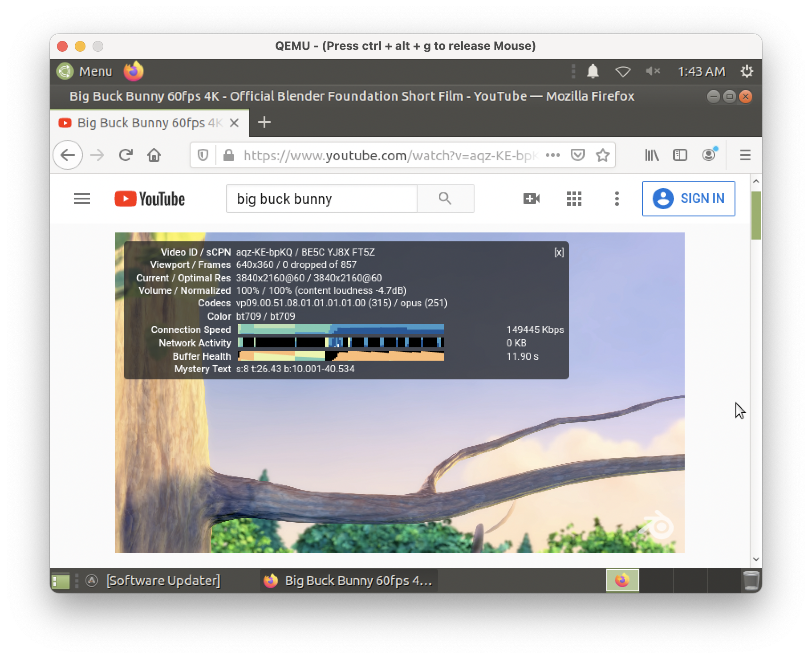Focus the address bar URL

coord(391,155)
